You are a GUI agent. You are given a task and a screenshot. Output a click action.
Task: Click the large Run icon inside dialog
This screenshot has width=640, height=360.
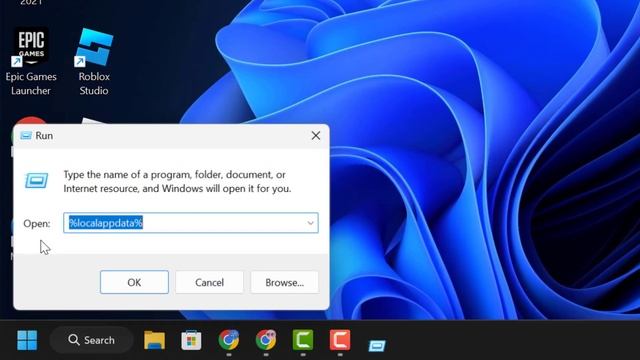(36, 180)
